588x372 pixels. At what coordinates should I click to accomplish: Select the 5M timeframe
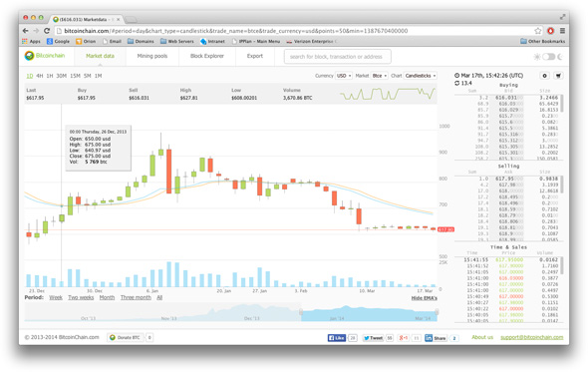point(88,76)
